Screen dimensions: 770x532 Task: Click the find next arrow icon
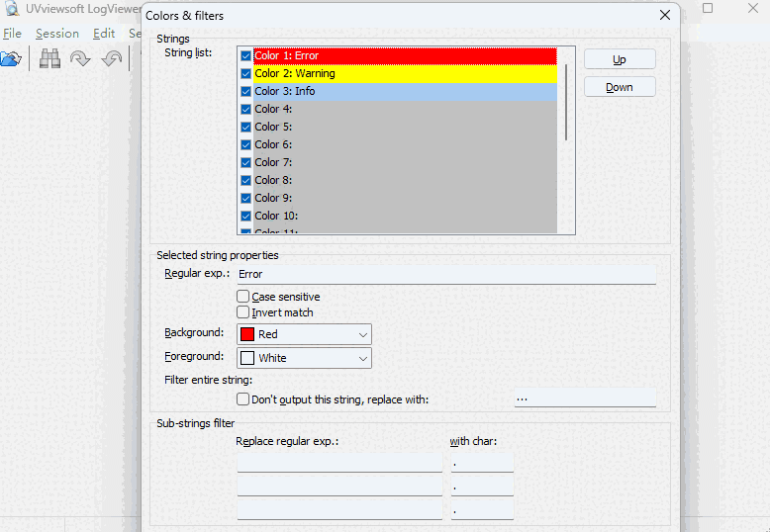click(x=80, y=59)
